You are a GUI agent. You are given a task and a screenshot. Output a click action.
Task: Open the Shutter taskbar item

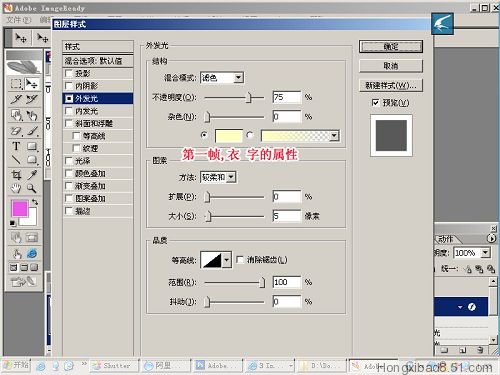tap(114, 366)
